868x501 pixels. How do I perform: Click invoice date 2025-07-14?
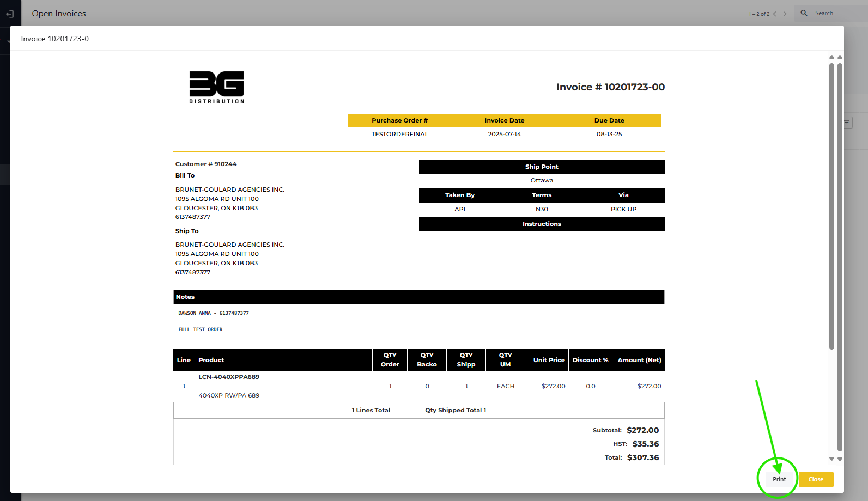pyautogui.click(x=505, y=134)
